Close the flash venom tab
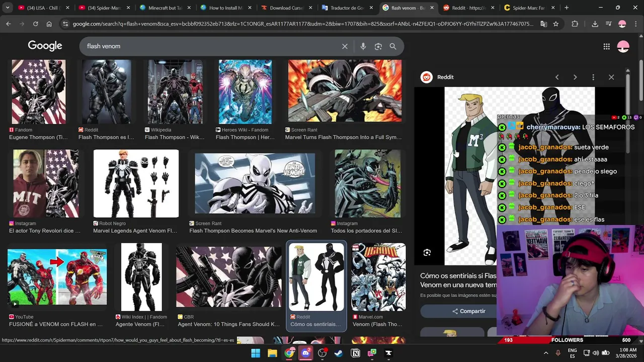This screenshot has width=644, height=362. point(432,8)
